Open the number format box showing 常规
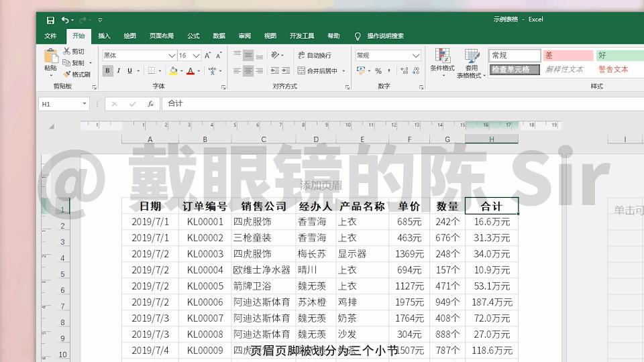 pyautogui.click(x=388, y=55)
